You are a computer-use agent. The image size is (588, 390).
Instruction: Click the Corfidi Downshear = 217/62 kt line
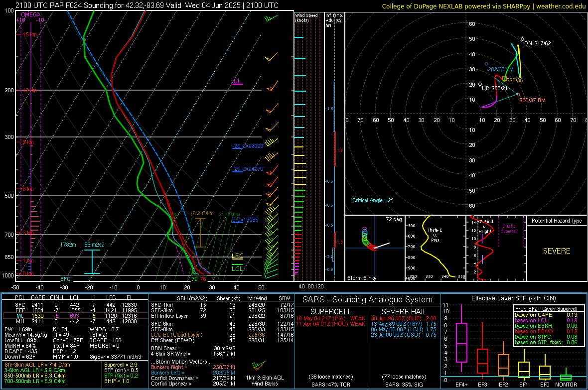193,378
